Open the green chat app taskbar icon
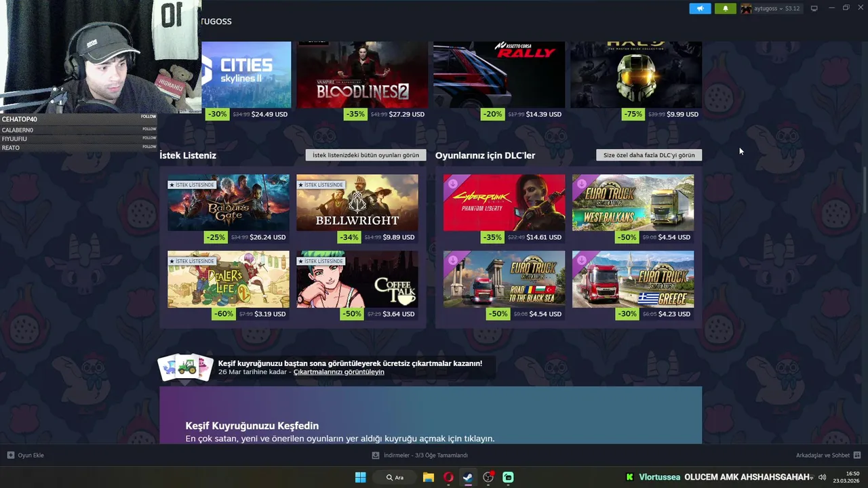Screen dimensions: 868x488 coord(508,477)
